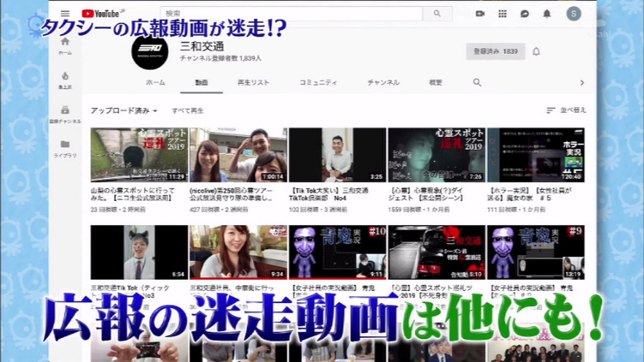Open the account avatar S
This screenshot has height=362, width=644.
(574, 14)
